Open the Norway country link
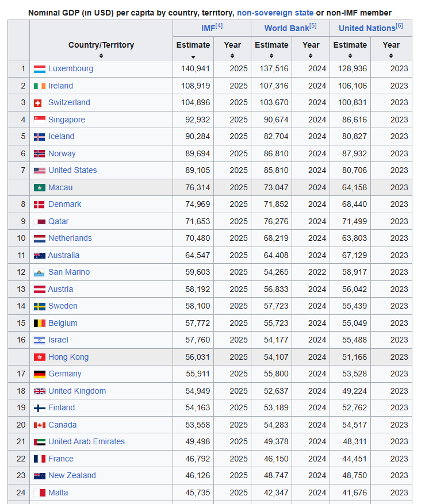The height and width of the screenshot is (504, 425). click(x=62, y=153)
